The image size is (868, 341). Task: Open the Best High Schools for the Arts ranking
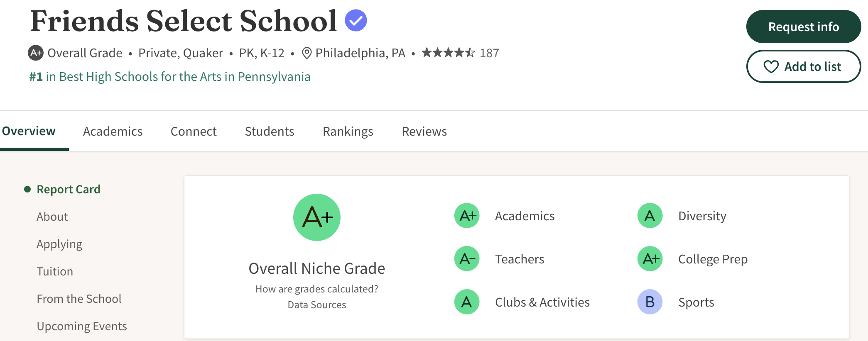tap(169, 76)
